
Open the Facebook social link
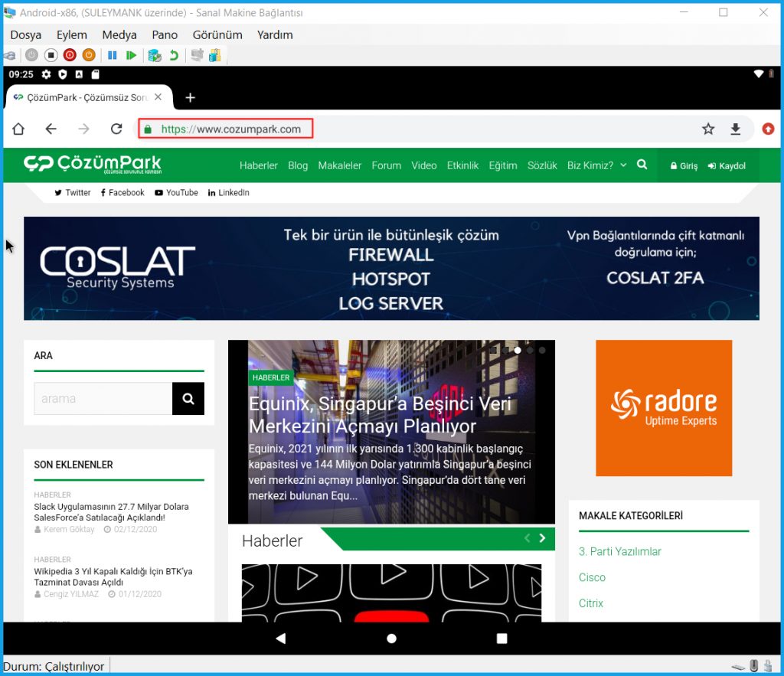point(122,192)
